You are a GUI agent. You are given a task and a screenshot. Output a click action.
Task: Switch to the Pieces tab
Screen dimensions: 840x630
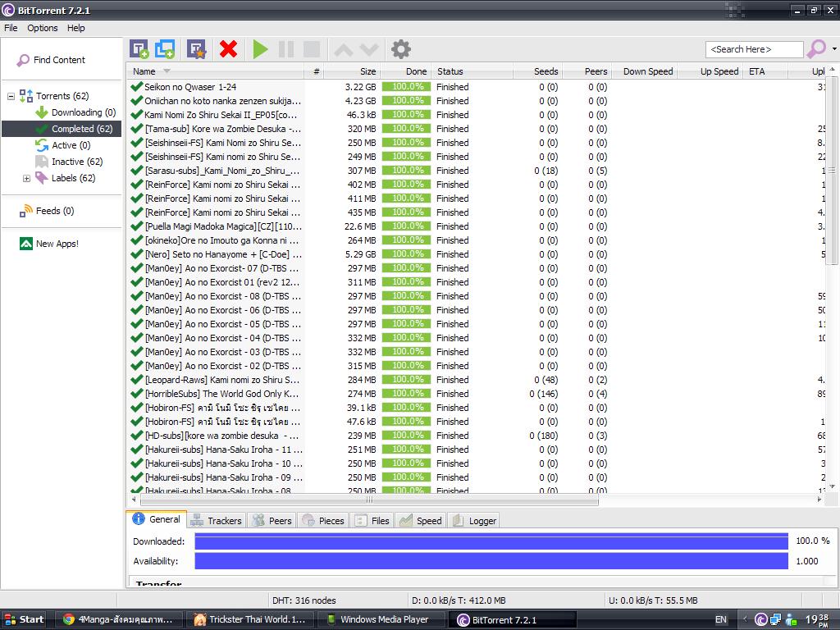(323, 521)
